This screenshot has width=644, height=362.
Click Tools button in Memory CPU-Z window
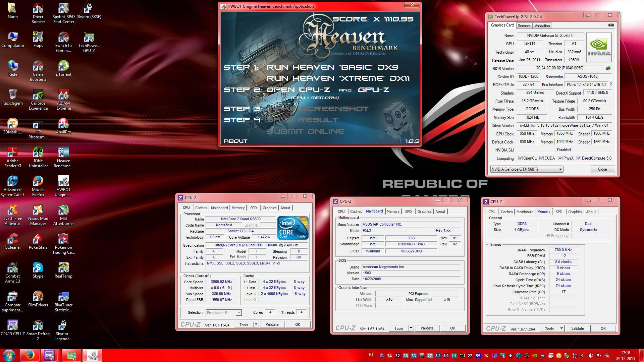click(x=549, y=328)
